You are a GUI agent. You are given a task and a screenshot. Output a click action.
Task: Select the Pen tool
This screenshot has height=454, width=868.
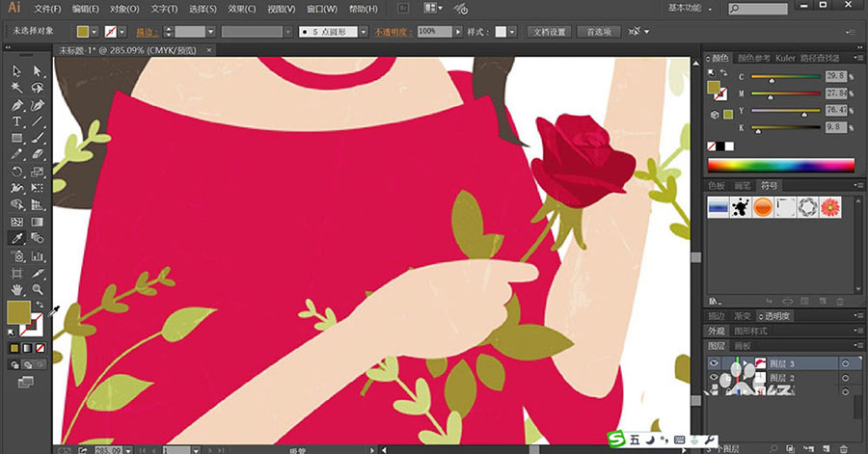17,105
